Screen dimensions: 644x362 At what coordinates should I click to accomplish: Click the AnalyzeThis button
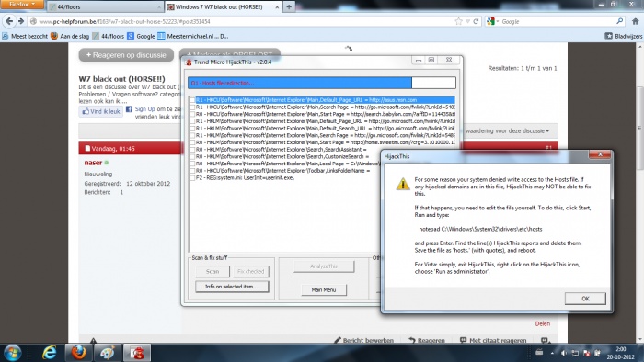click(324, 266)
